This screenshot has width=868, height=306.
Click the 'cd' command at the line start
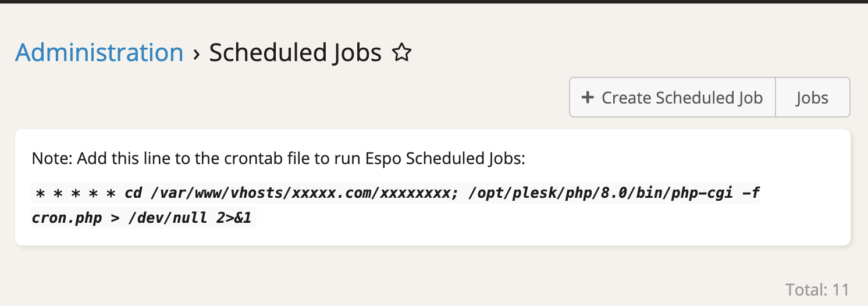(x=133, y=193)
